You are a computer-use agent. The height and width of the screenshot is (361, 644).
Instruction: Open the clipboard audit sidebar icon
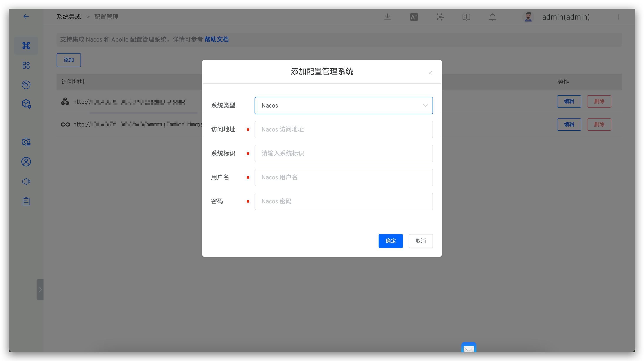pos(26,201)
